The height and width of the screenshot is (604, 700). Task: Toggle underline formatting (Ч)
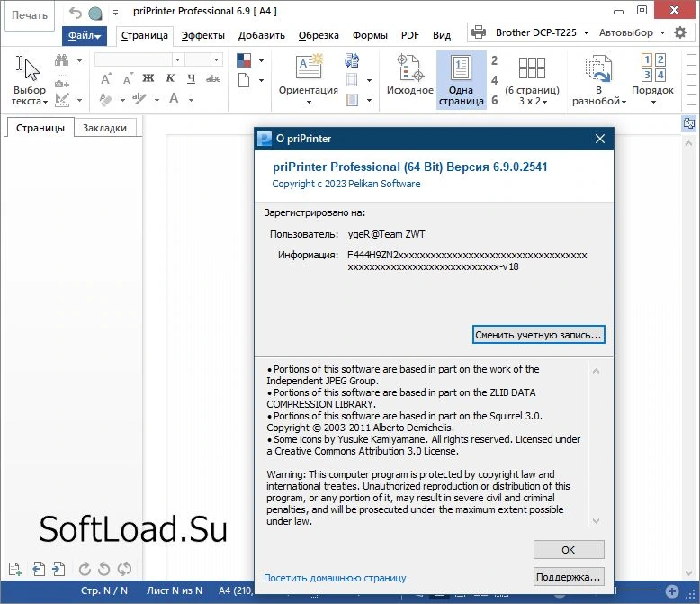point(191,78)
